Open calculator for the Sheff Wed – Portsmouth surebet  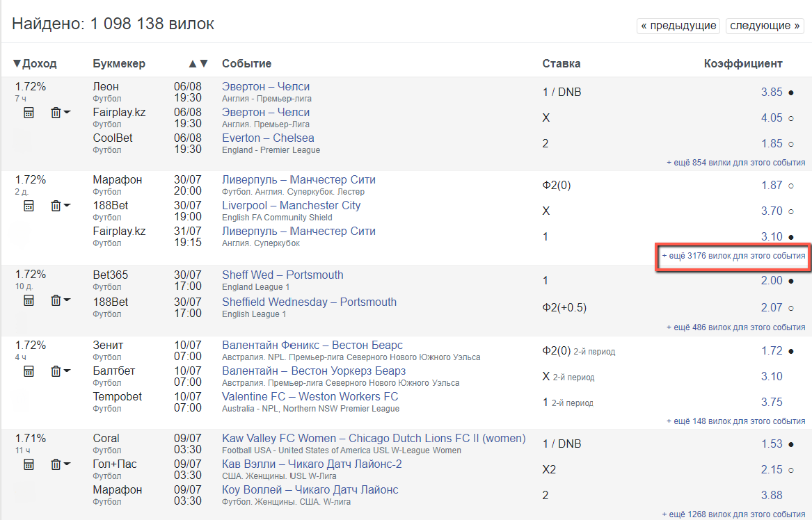pyautogui.click(x=29, y=300)
